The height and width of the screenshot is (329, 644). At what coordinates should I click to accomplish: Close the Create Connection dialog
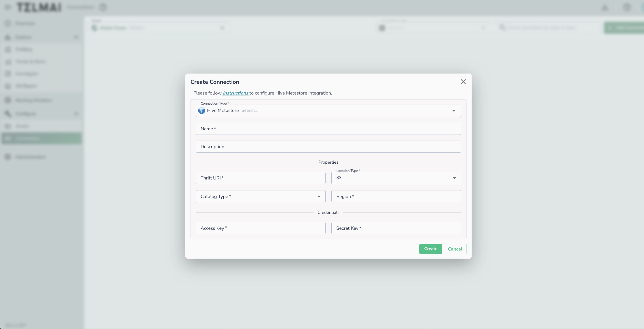click(x=463, y=82)
